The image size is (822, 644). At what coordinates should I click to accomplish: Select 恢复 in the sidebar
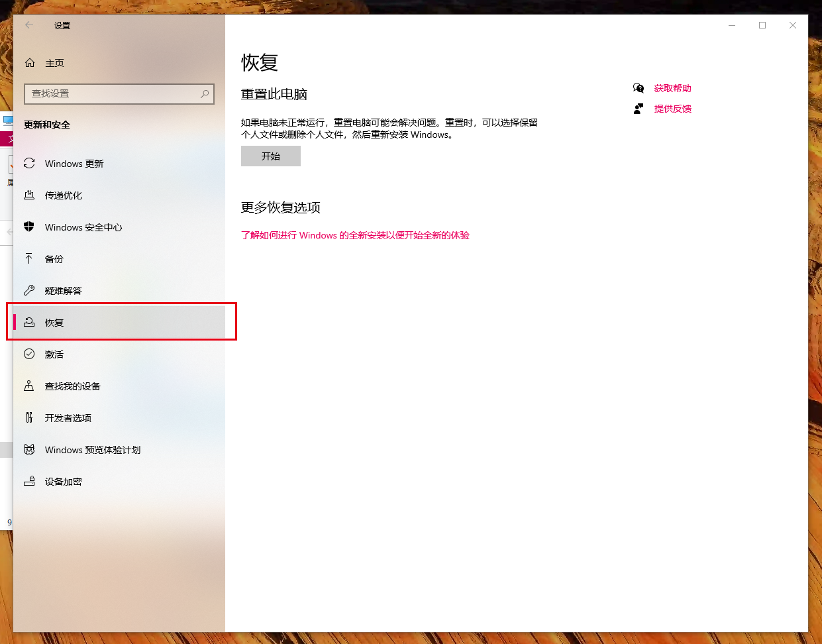point(119,323)
